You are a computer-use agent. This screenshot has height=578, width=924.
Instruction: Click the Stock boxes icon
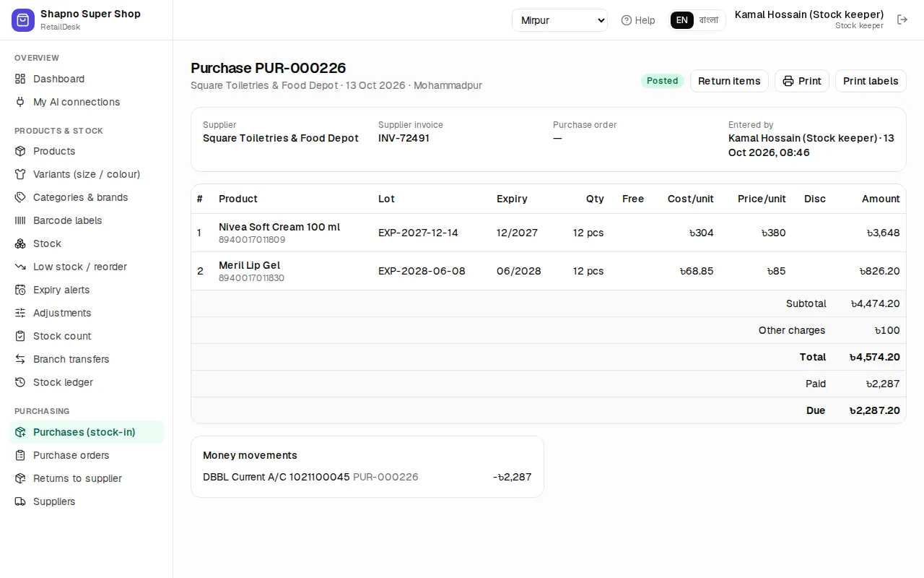(x=20, y=243)
